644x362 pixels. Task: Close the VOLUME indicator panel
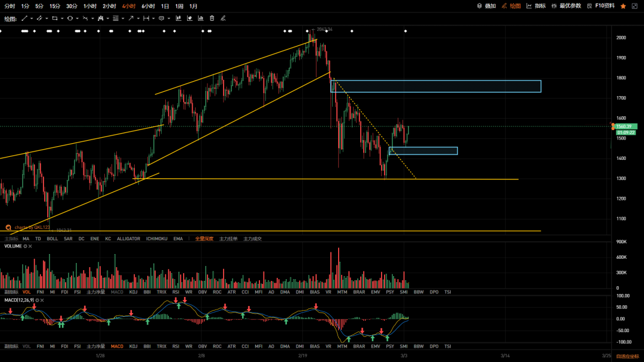pyautogui.click(x=30, y=246)
